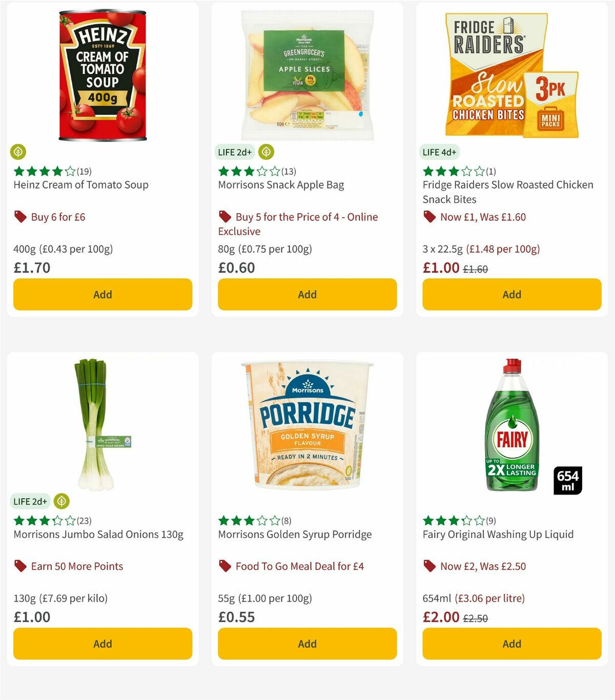The height and width of the screenshot is (700, 615).
Task: Click the leaf icon beside the apple bag's LIFE badge
Action: tap(265, 152)
